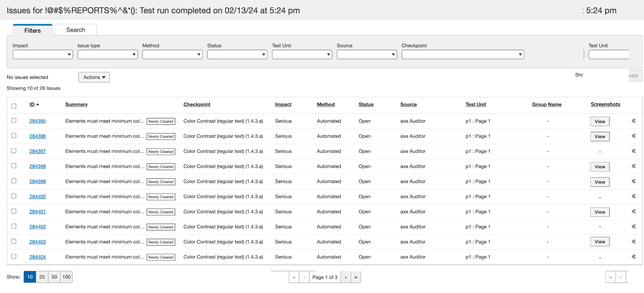This screenshot has width=644, height=293.
Task: View screenshot for issue 284403
Action: click(x=600, y=242)
